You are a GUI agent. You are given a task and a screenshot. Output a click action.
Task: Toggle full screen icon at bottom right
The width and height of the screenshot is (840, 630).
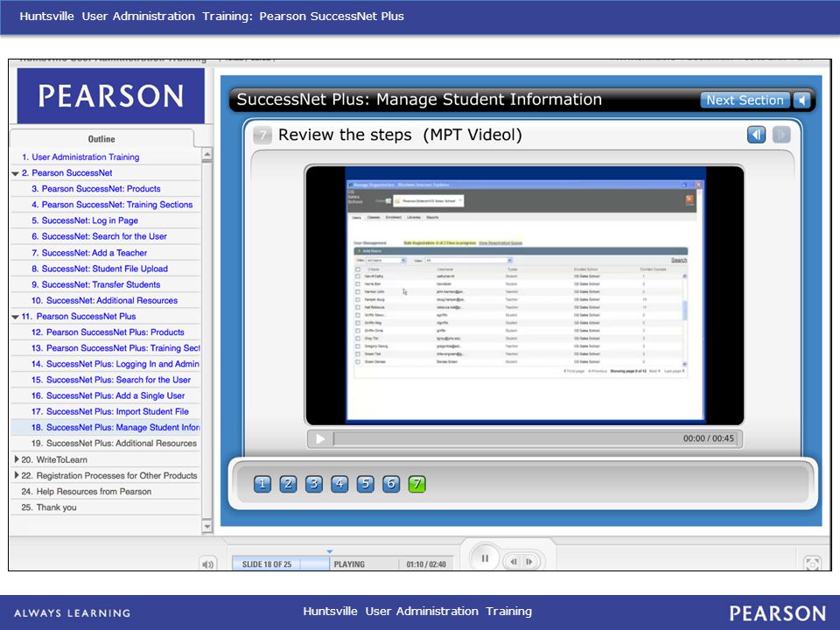tap(812, 563)
